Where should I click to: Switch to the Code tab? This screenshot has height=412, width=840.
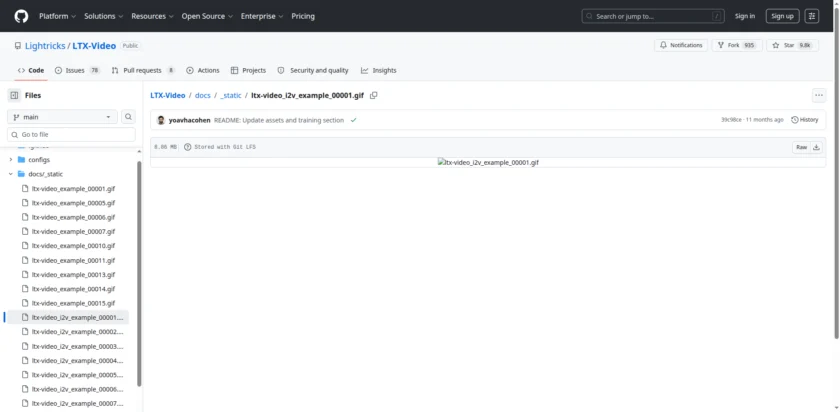coord(31,70)
